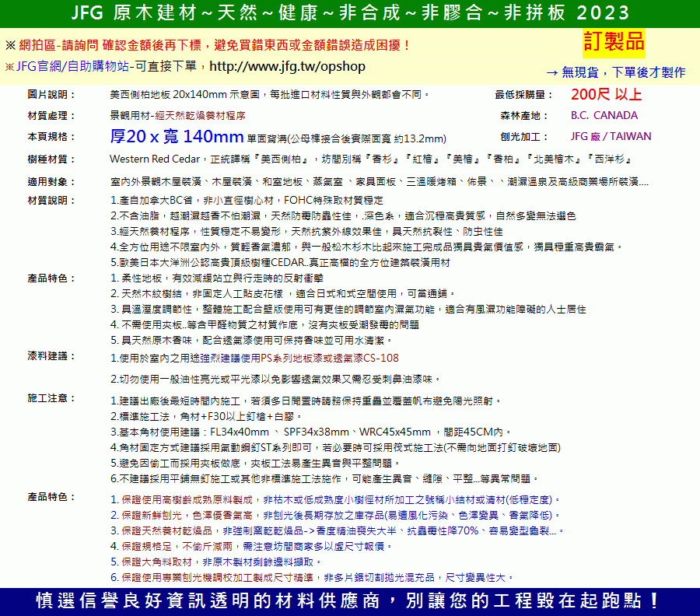
Task: Click the label 適用對象
Action: pos(51,182)
